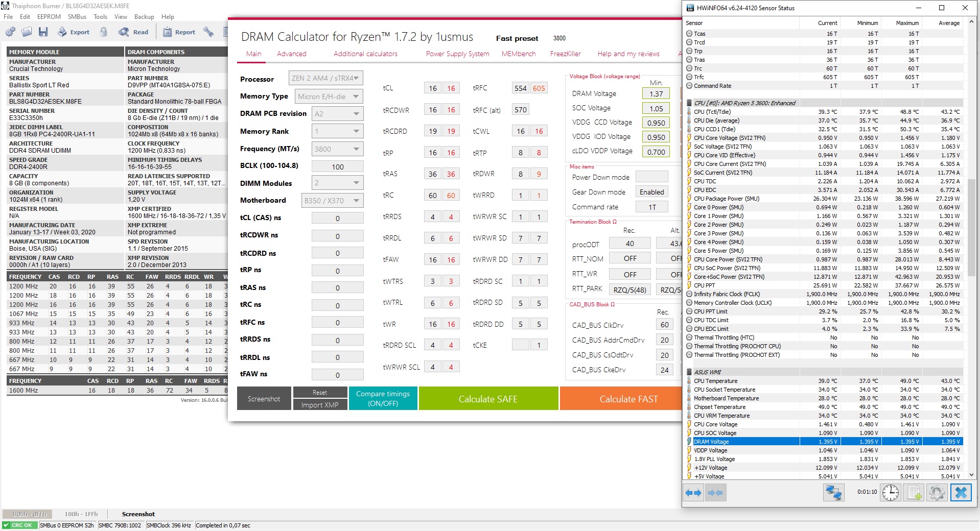Click the BCLK (100-104.8) input field

point(337,166)
